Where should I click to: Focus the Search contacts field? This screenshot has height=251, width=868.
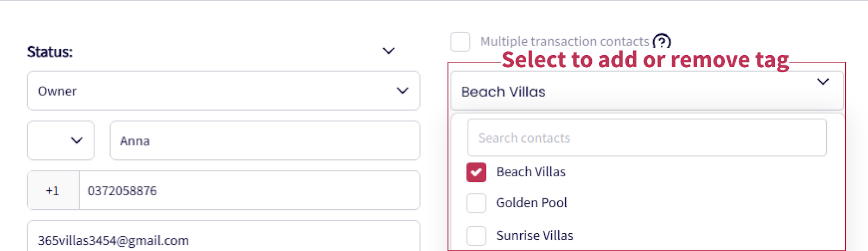[647, 138]
